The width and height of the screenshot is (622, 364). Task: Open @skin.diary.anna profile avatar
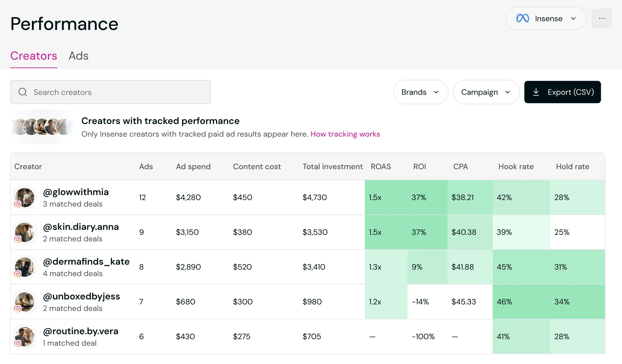pyautogui.click(x=24, y=232)
